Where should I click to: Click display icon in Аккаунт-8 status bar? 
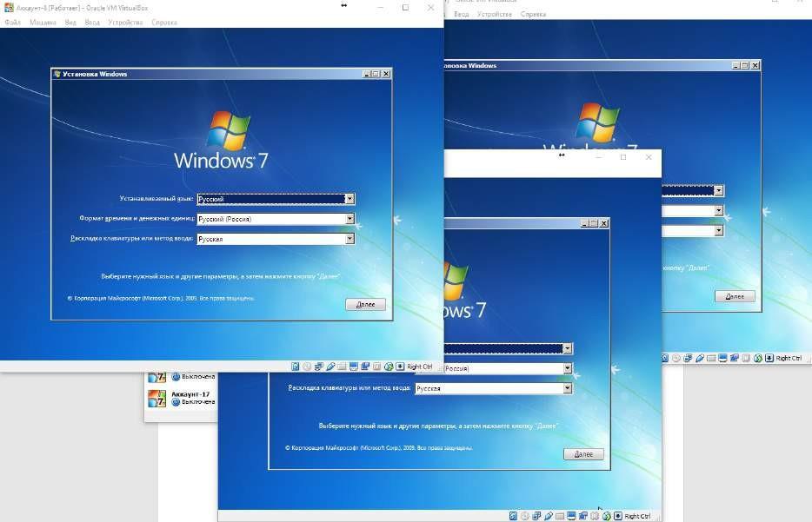click(354, 367)
